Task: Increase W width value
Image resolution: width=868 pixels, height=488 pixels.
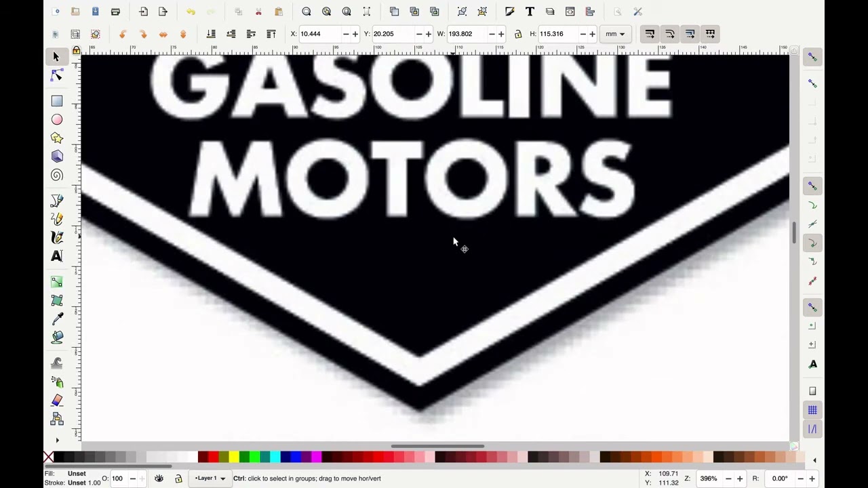Action: coord(501,34)
